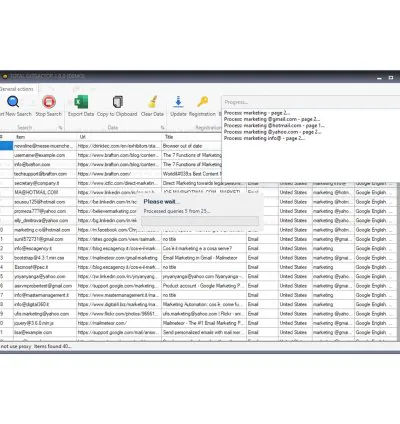Click the cell 'info@mastermanagement.it'
400x424 pixels.
point(45,295)
